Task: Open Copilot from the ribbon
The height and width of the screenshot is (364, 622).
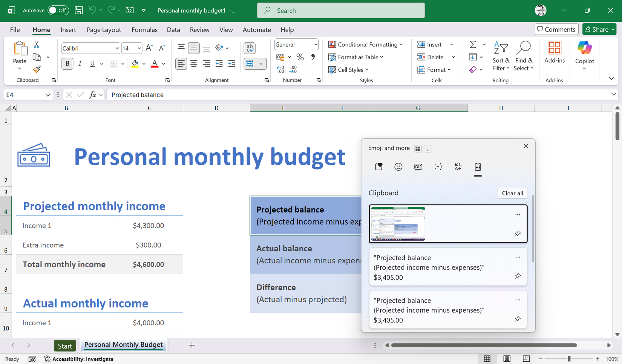Action: (x=584, y=55)
